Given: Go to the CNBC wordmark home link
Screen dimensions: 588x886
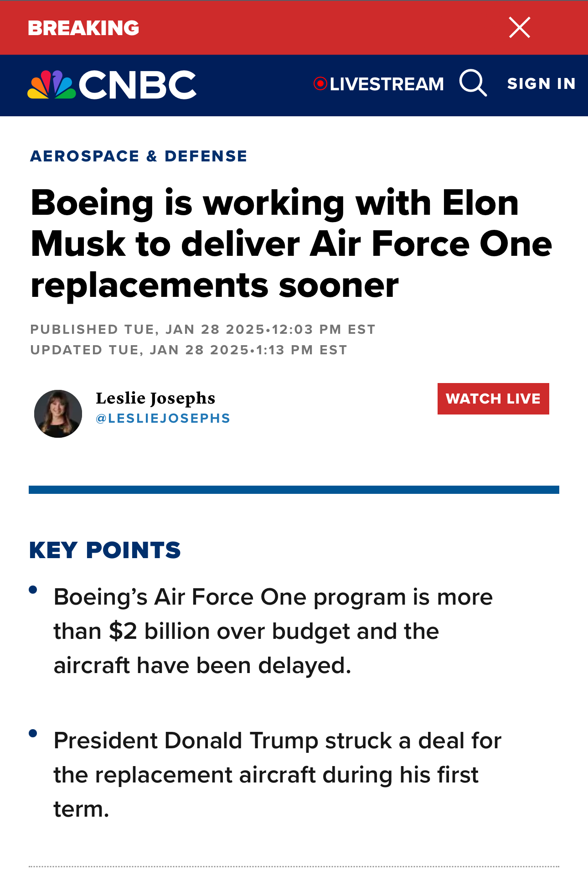Looking at the screenshot, I should coord(138,85).
